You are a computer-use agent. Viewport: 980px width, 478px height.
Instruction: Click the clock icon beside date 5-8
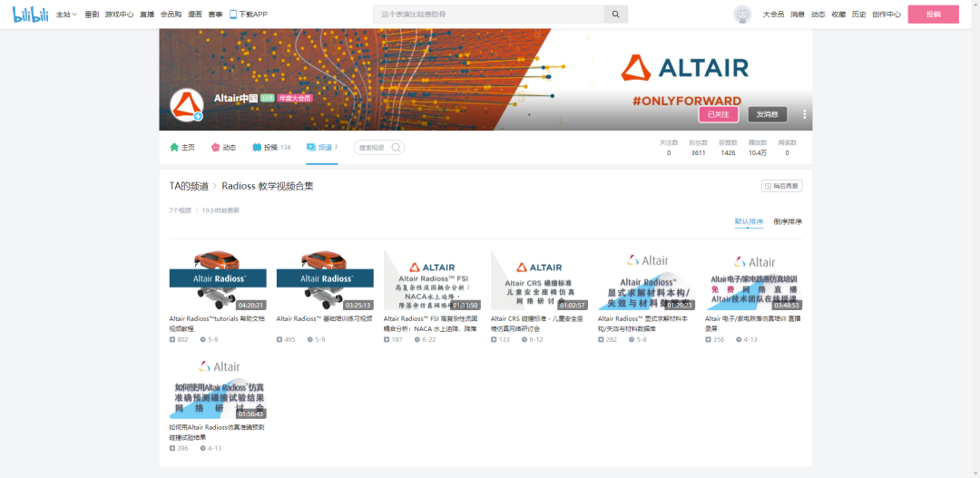click(632, 340)
